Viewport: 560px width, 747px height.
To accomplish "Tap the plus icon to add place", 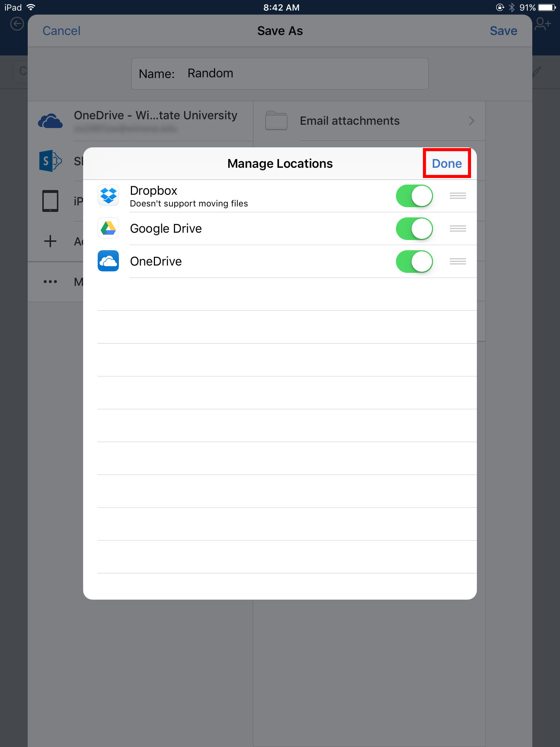I will [50, 241].
